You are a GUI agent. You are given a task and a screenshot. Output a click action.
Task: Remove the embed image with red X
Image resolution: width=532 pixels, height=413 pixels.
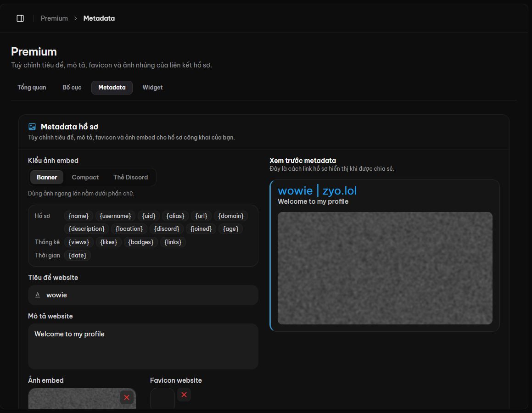pyautogui.click(x=127, y=397)
